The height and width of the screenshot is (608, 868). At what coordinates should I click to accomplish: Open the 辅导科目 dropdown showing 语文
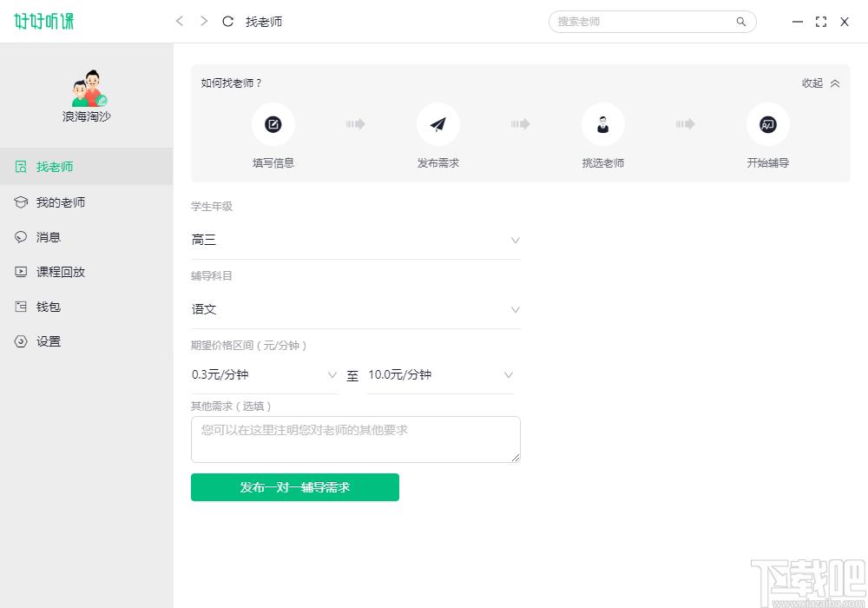(355, 309)
